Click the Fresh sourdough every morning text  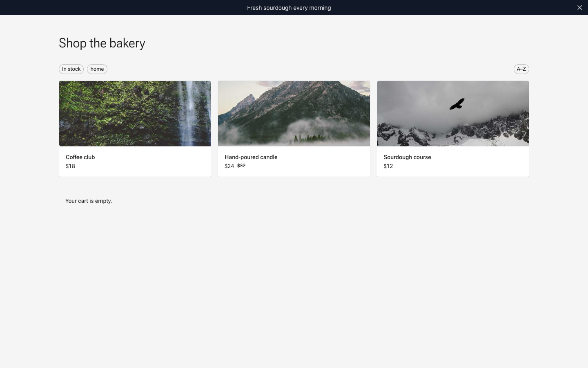tap(289, 8)
